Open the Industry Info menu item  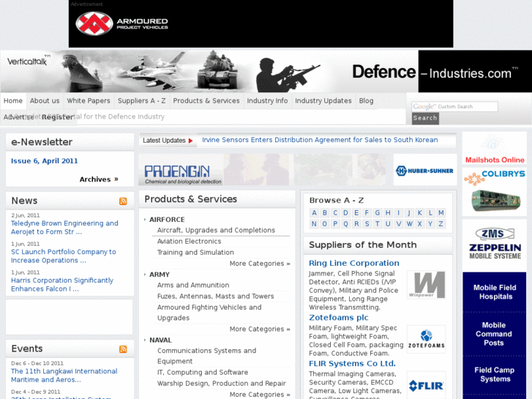[267, 101]
